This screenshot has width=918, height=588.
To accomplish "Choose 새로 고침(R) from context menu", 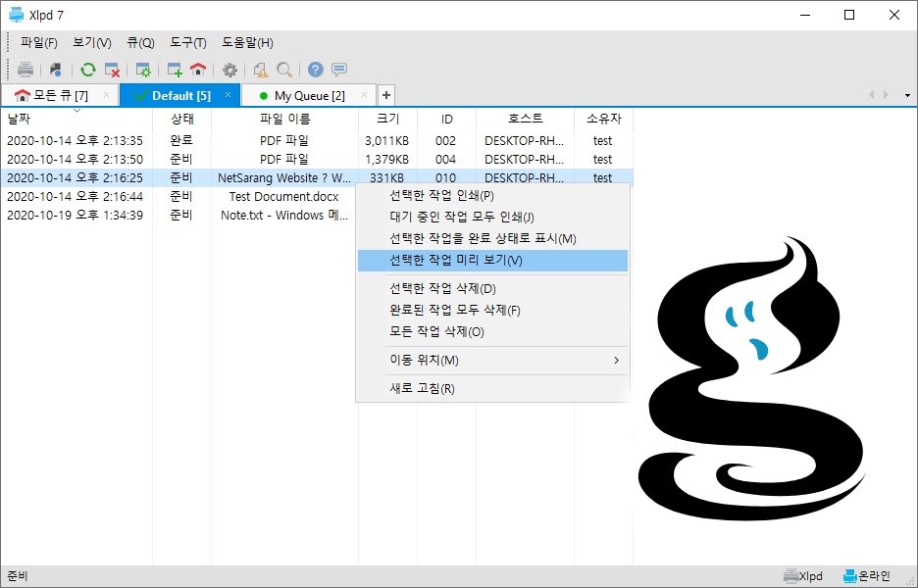I will point(492,388).
